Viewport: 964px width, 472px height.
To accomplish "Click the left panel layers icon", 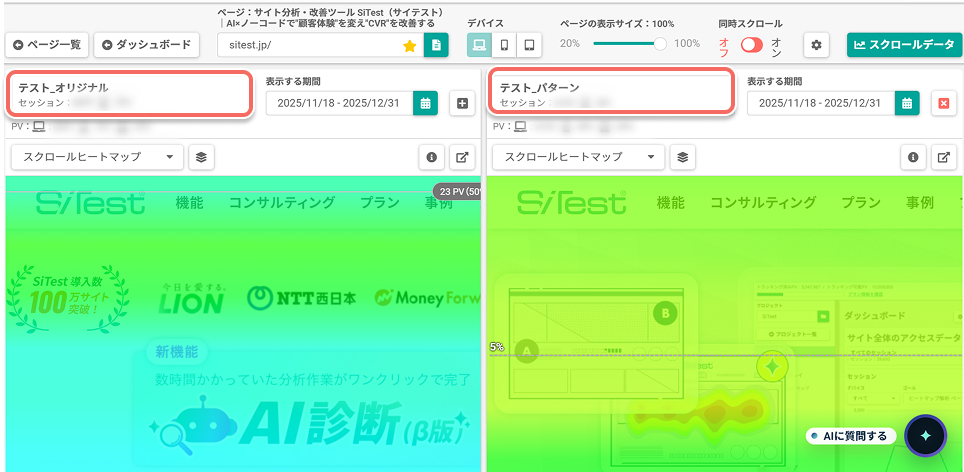I will [x=202, y=157].
